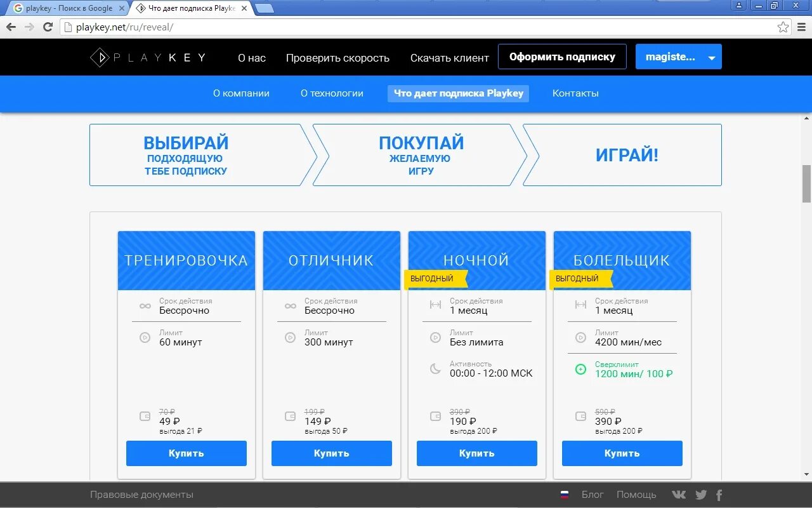Click the limit clock icon in the Тренировочка card
The height and width of the screenshot is (508, 812).
pyautogui.click(x=145, y=338)
